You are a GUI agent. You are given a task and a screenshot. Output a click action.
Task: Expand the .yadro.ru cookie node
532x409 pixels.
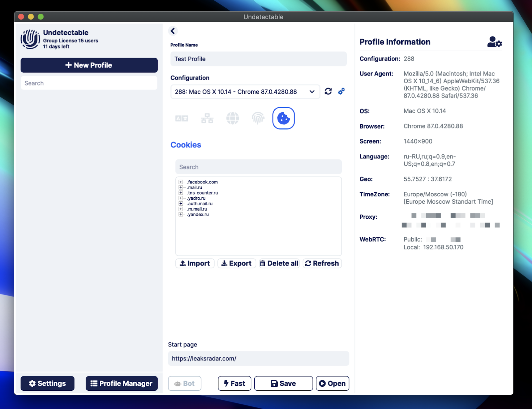coord(181,198)
